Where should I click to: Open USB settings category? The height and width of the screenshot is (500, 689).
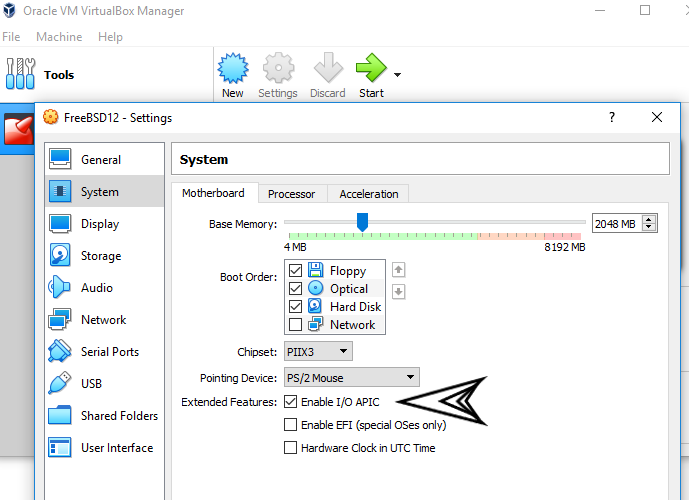point(105,384)
